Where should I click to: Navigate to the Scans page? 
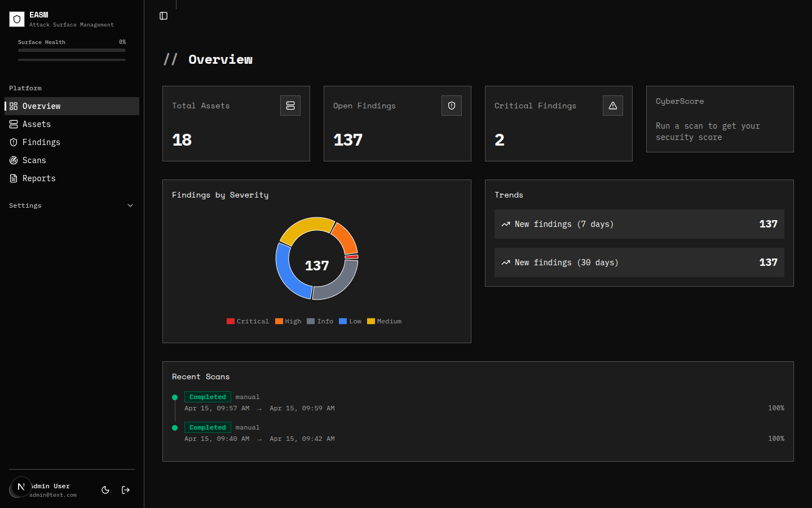click(x=72, y=160)
